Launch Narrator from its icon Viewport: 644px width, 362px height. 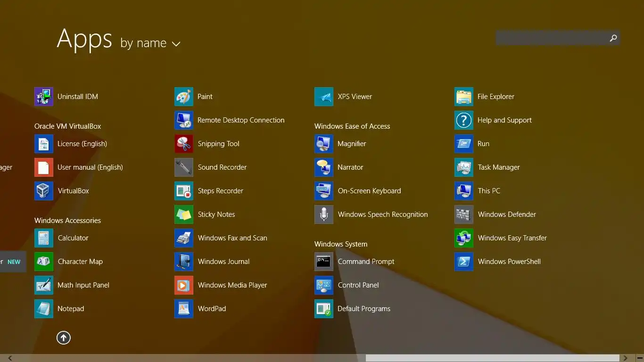(324, 167)
